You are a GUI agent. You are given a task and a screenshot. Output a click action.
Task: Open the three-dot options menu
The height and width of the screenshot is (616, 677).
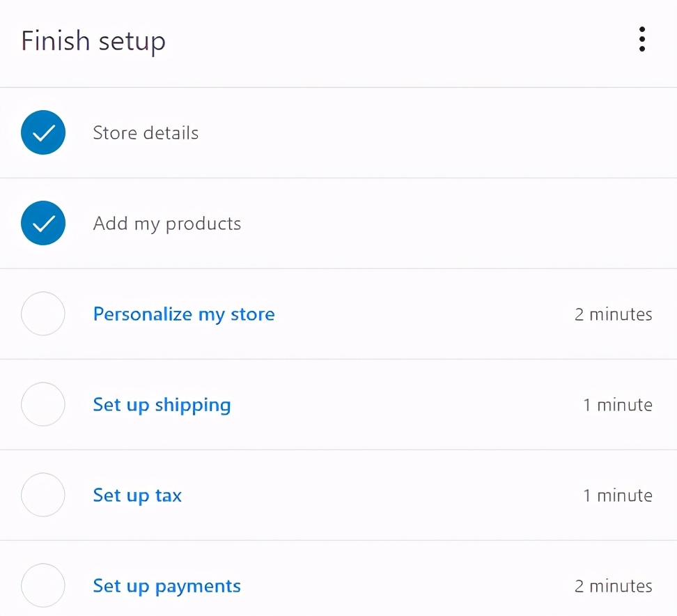pyautogui.click(x=641, y=40)
